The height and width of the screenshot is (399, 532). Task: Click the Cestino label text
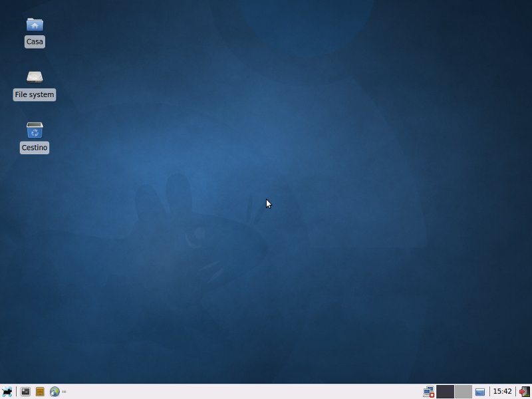[x=35, y=148]
